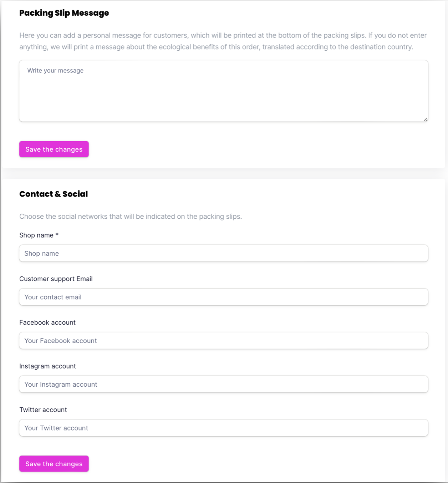This screenshot has height=483, width=448.
Task: Click the packing slip personal message description
Action: pos(223,41)
